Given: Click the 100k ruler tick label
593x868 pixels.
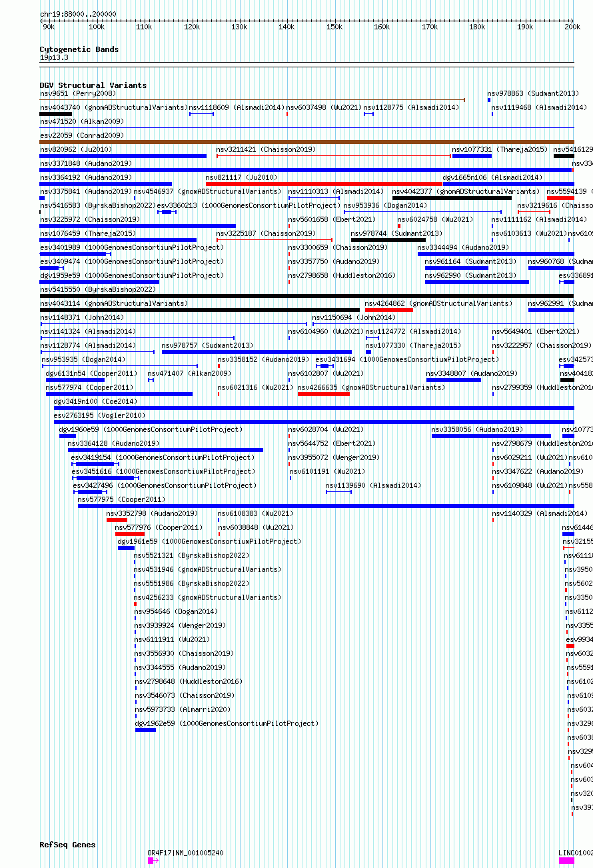Looking at the screenshot, I should [x=97, y=27].
